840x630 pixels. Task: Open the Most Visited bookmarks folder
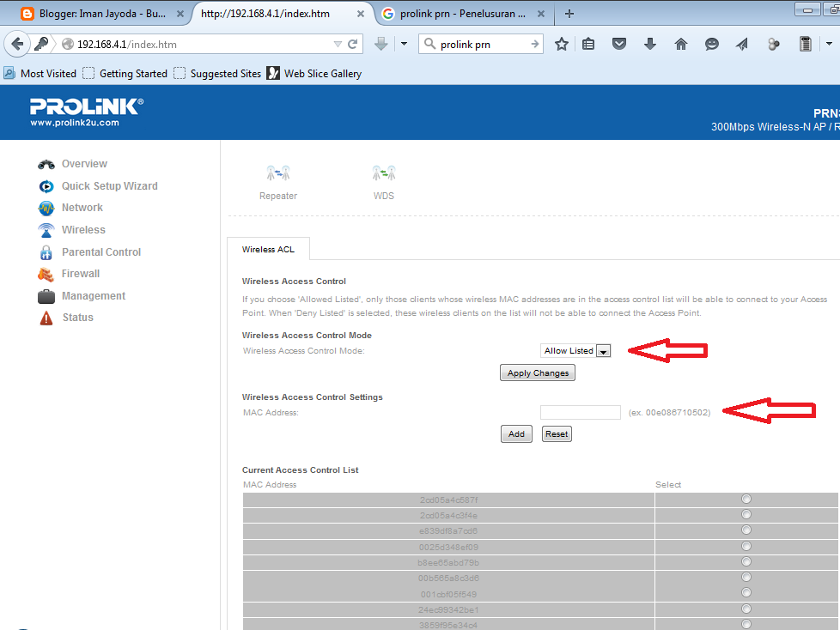40,73
